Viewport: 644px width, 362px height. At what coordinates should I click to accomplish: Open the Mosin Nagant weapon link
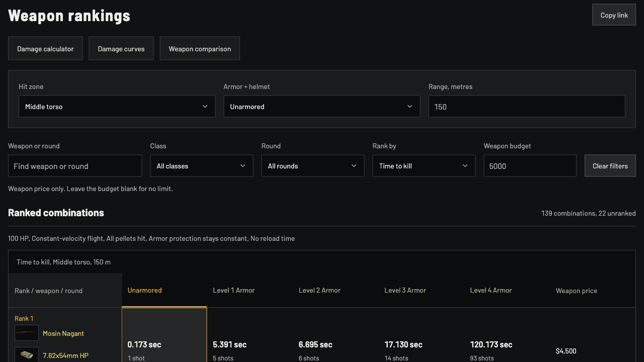click(63, 333)
